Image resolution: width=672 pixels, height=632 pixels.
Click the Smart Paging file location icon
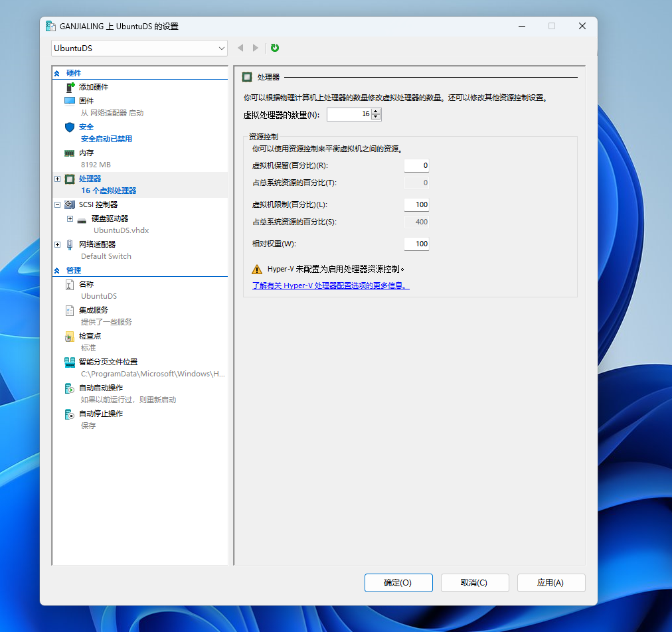70,362
